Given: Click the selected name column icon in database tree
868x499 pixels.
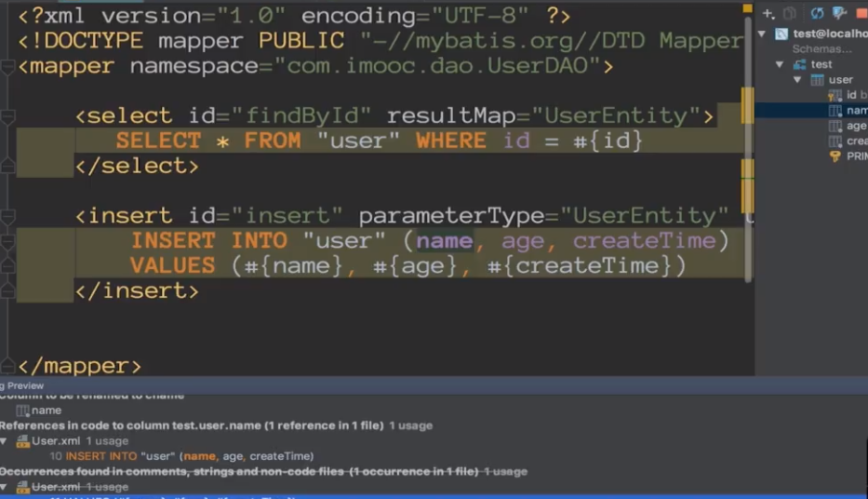Looking at the screenshot, I should [x=835, y=110].
